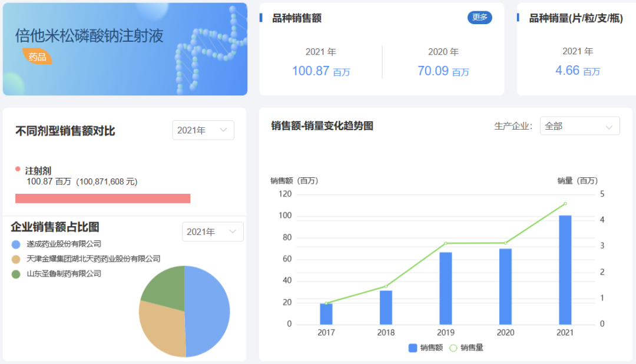636x364 pixels.
Task: Click the 2021 sales bar in trend chart
Action: [x=565, y=270]
